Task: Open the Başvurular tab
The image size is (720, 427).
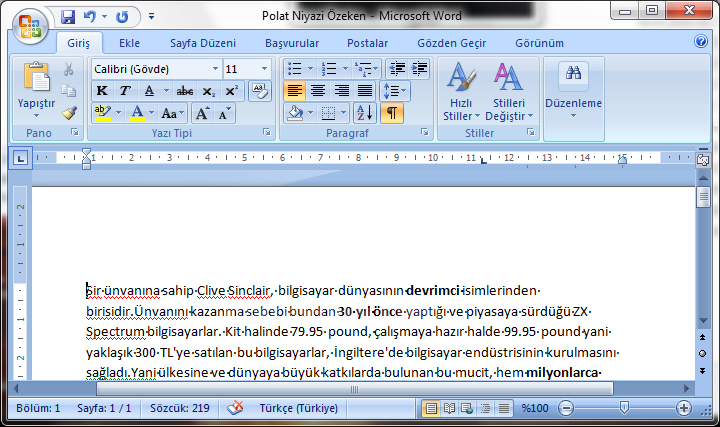Action: tap(292, 43)
